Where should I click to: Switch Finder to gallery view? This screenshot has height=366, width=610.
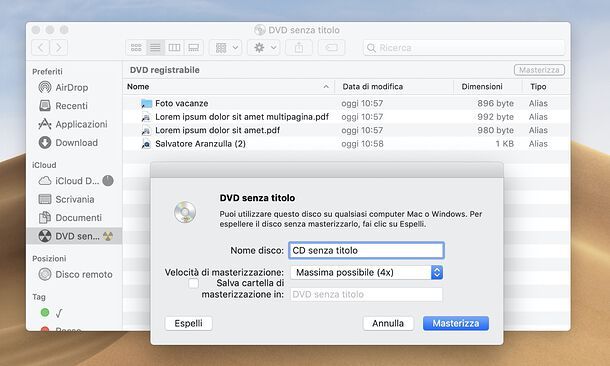coord(193,47)
